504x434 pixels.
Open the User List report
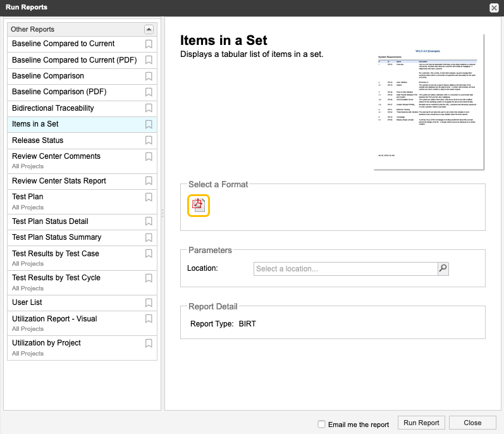82,303
